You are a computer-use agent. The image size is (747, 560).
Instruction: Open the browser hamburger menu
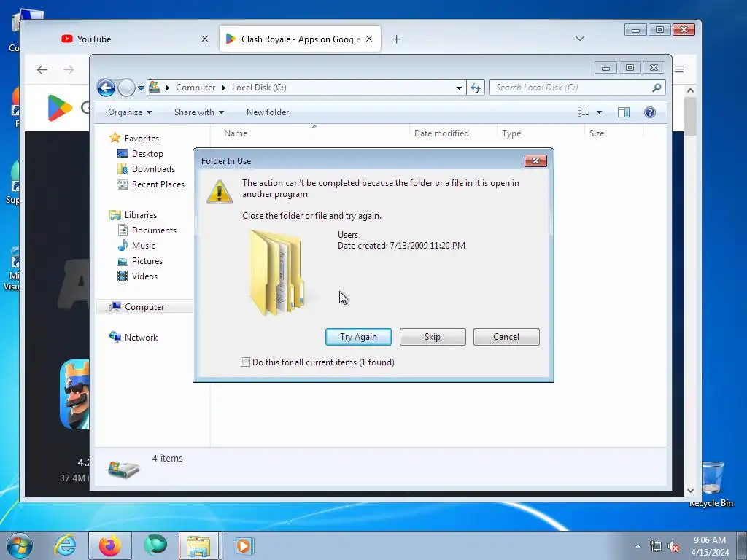[x=679, y=69]
